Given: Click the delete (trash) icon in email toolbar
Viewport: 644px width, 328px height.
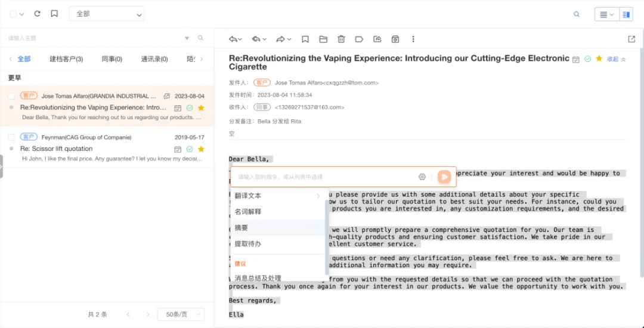Looking at the screenshot, I should (x=341, y=39).
